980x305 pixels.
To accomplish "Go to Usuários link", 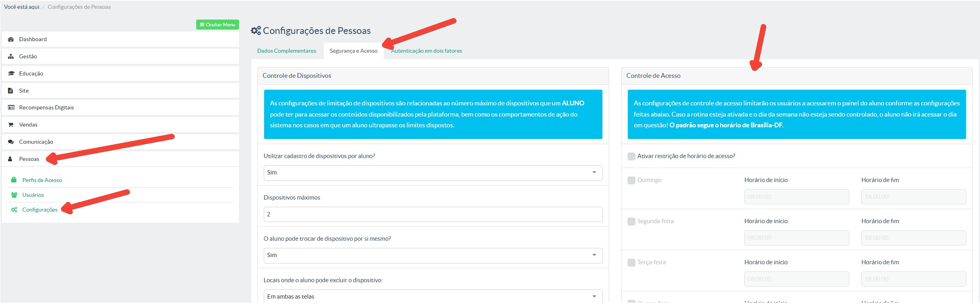I will 33,195.
